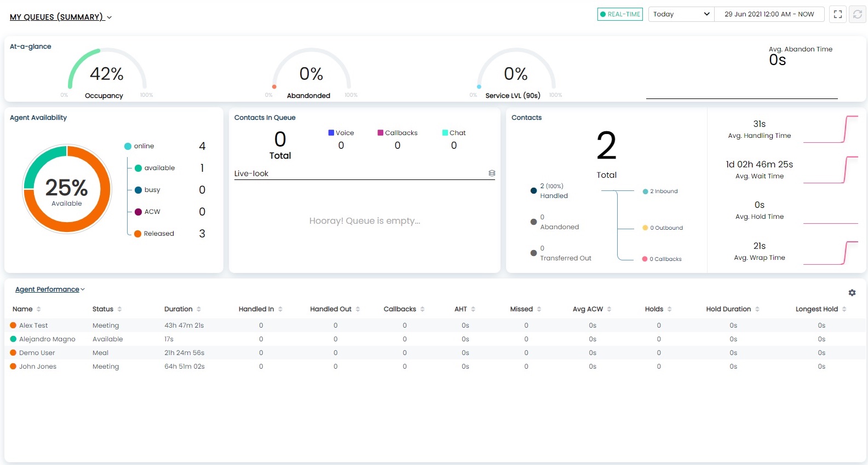Sort table by Avg ACW column
868x465 pixels.
click(x=609, y=309)
